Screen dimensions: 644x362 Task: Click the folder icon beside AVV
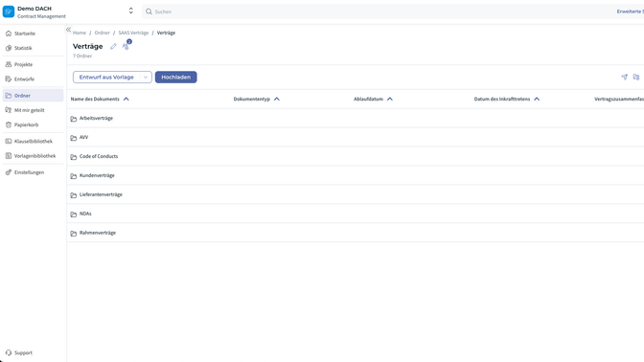pos(74,138)
